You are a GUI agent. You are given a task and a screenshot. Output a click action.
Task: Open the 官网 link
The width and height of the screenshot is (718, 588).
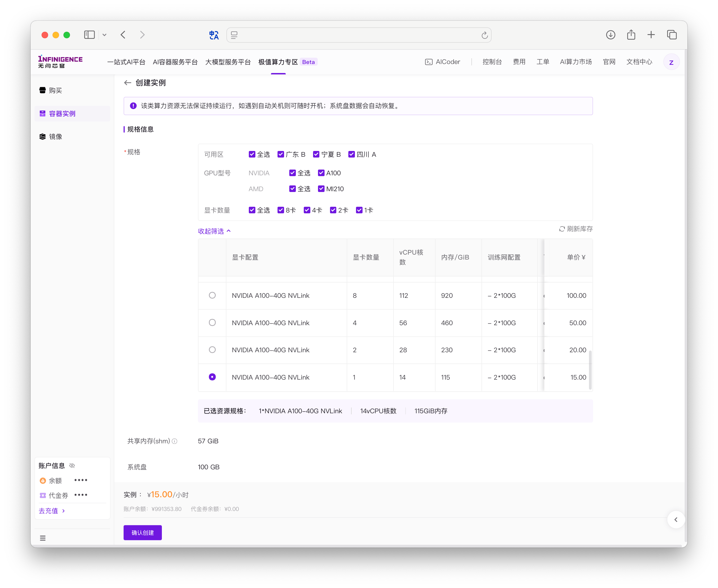(x=609, y=62)
